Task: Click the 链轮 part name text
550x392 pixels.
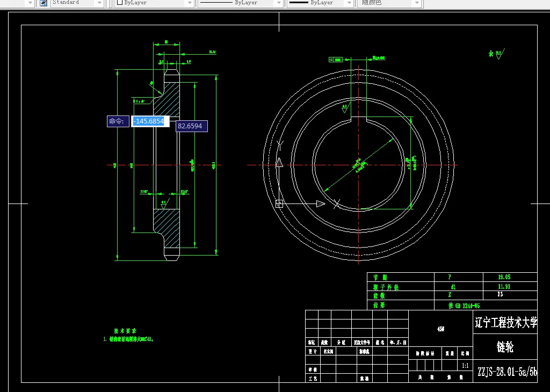Action: (505, 347)
